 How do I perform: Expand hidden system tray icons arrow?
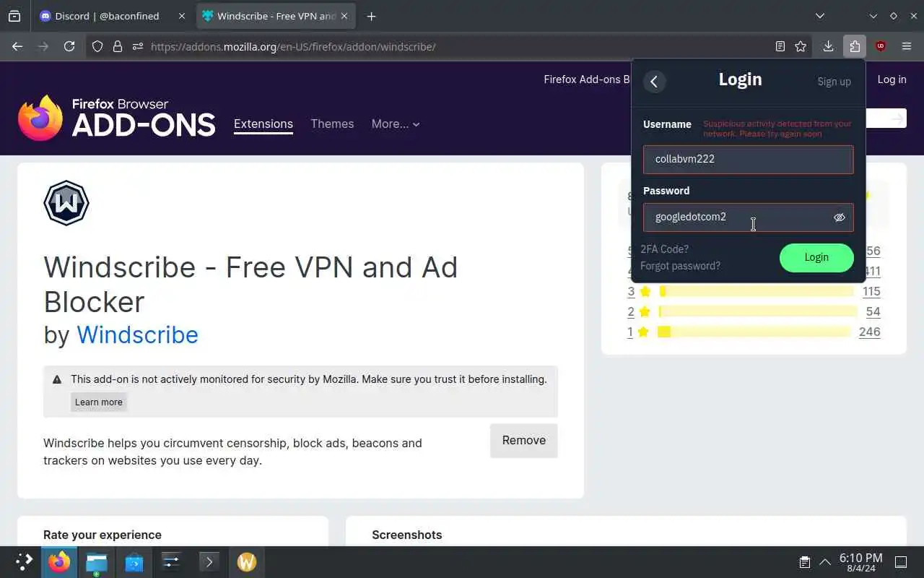(x=825, y=562)
